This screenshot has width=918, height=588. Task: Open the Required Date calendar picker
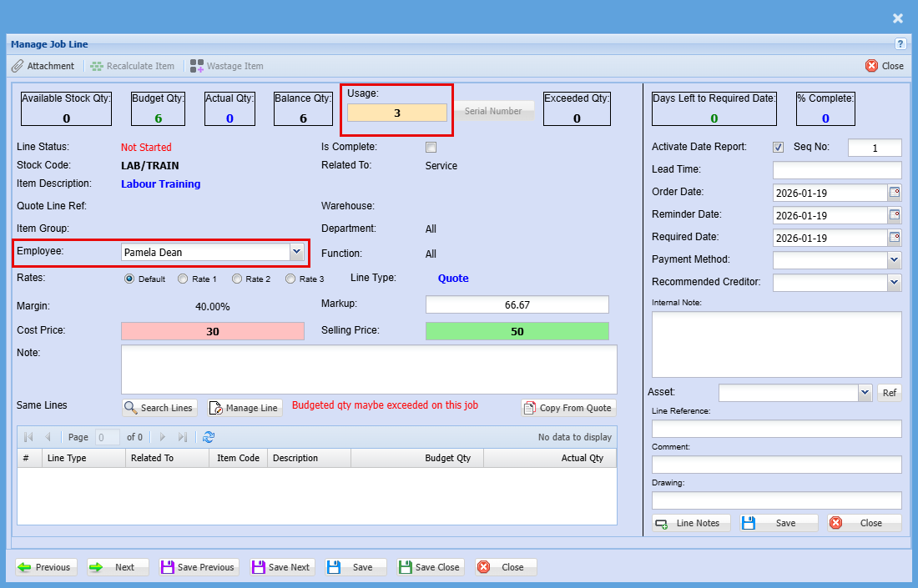895,238
